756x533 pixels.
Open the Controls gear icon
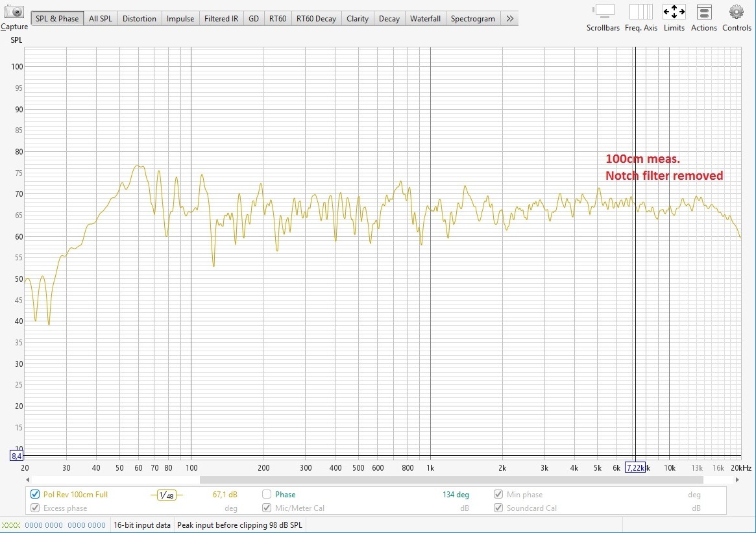[737, 12]
